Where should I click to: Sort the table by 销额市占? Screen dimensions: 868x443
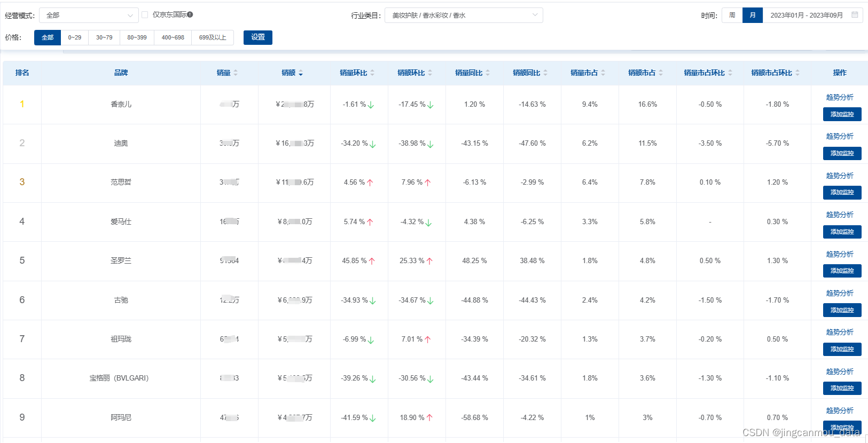661,73
